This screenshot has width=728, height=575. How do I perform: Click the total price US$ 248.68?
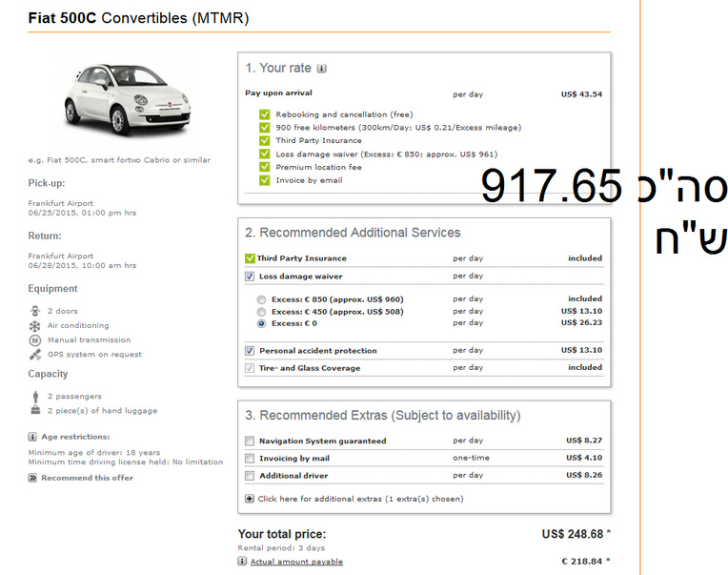pos(573,534)
